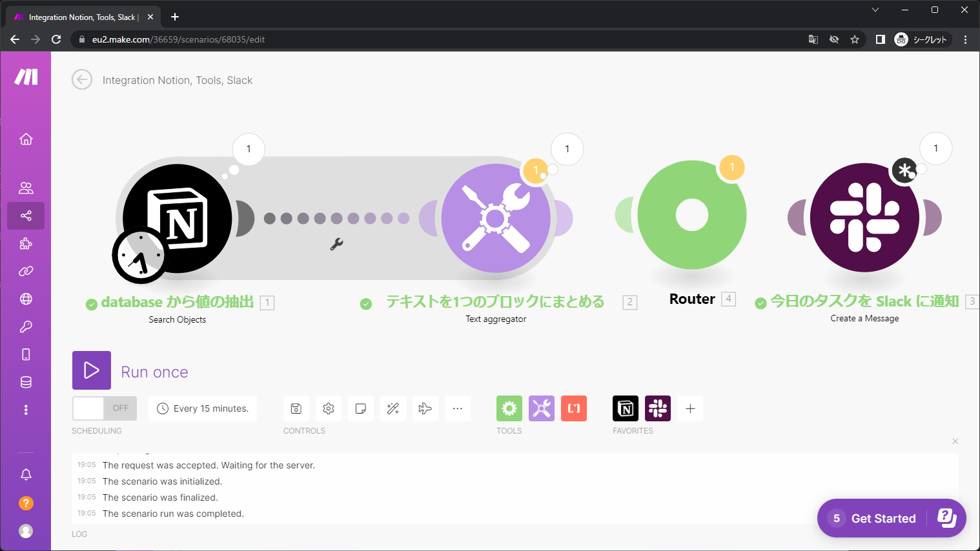
Task: Open Scenario settings gear icon
Action: tap(329, 408)
